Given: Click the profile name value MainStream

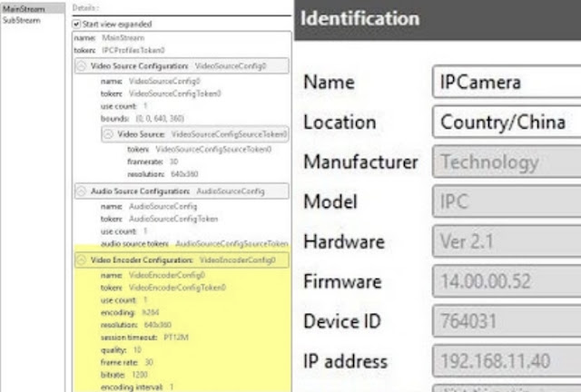Looking at the screenshot, I should (123, 38).
